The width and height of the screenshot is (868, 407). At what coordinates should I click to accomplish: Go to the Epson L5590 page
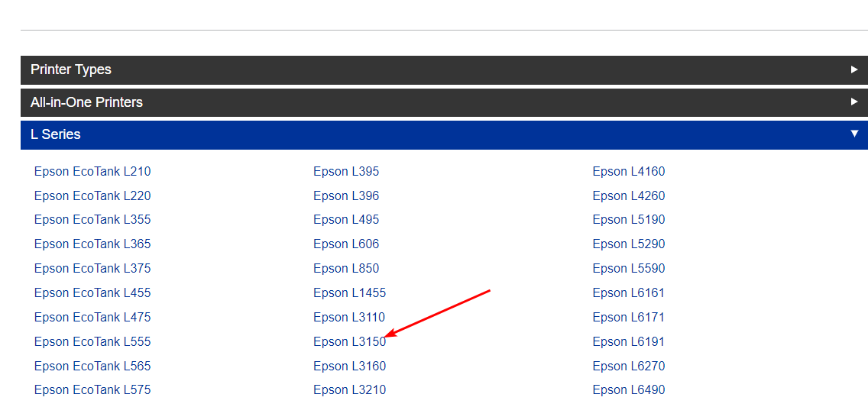pyautogui.click(x=628, y=268)
